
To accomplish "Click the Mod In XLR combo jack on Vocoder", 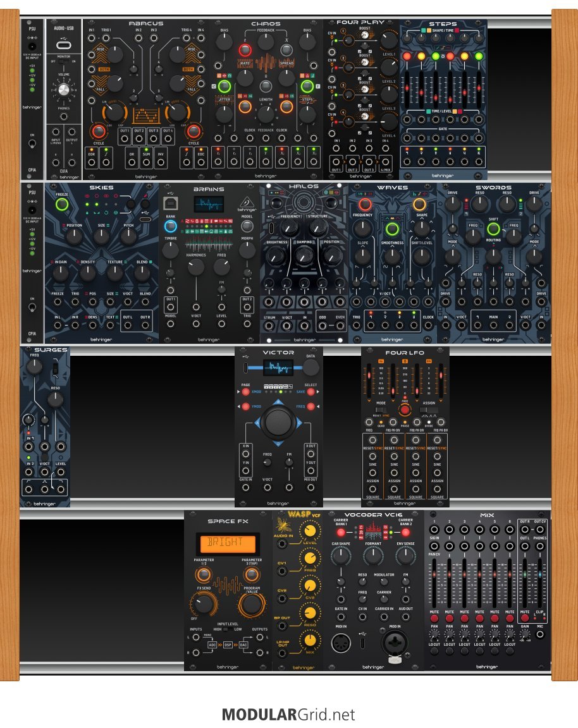I will [395, 643].
